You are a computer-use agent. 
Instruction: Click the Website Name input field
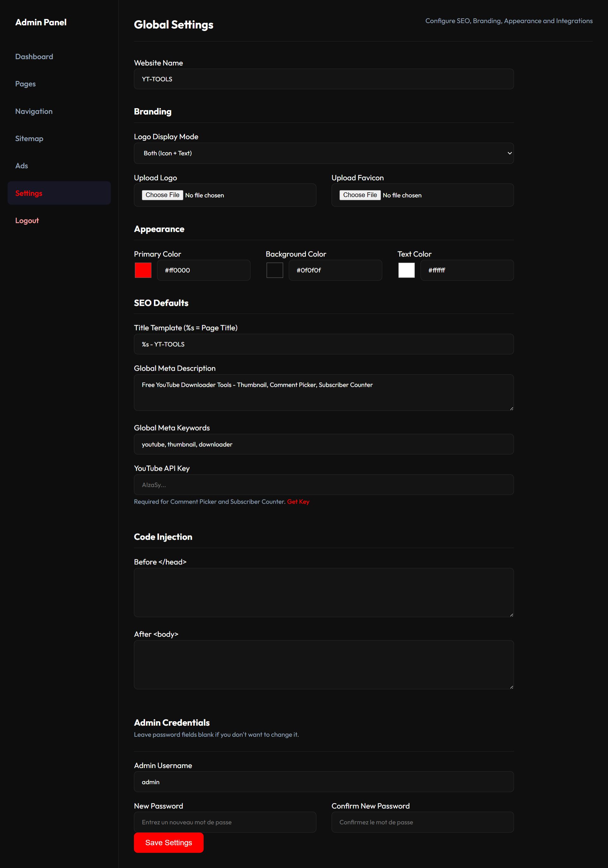pos(324,79)
